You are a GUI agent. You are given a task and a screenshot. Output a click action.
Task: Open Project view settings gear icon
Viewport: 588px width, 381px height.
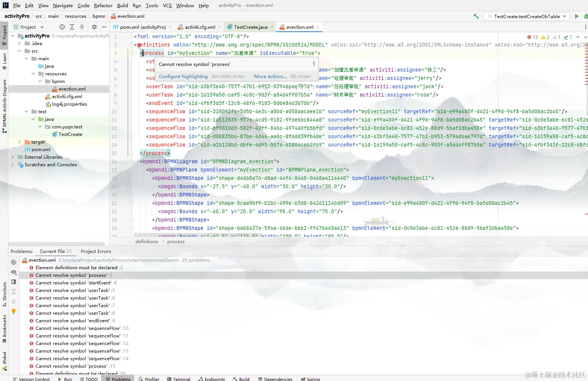(x=94, y=27)
